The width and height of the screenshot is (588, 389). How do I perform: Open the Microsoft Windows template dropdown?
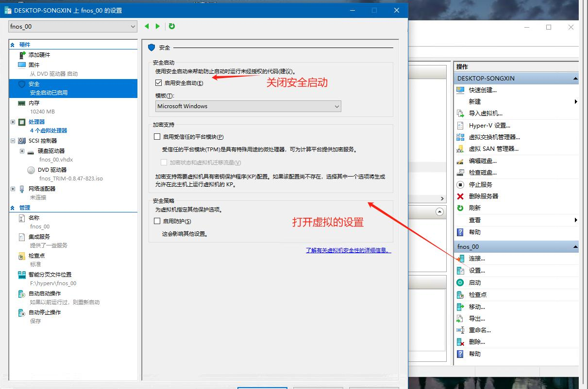(248, 106)
